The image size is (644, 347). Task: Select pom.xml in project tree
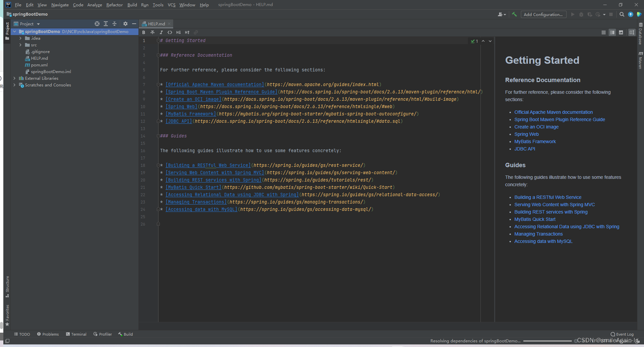[39, 65]
